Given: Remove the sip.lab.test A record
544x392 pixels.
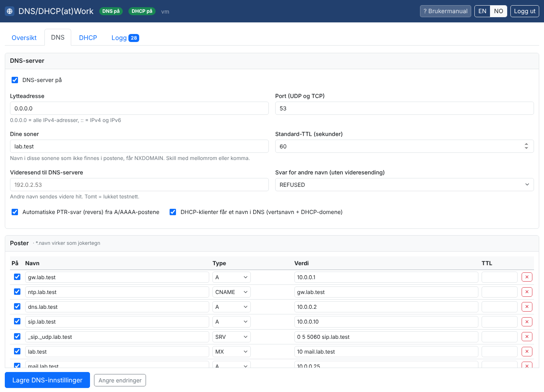Looking at the screenshot, I should click(527, 322).
